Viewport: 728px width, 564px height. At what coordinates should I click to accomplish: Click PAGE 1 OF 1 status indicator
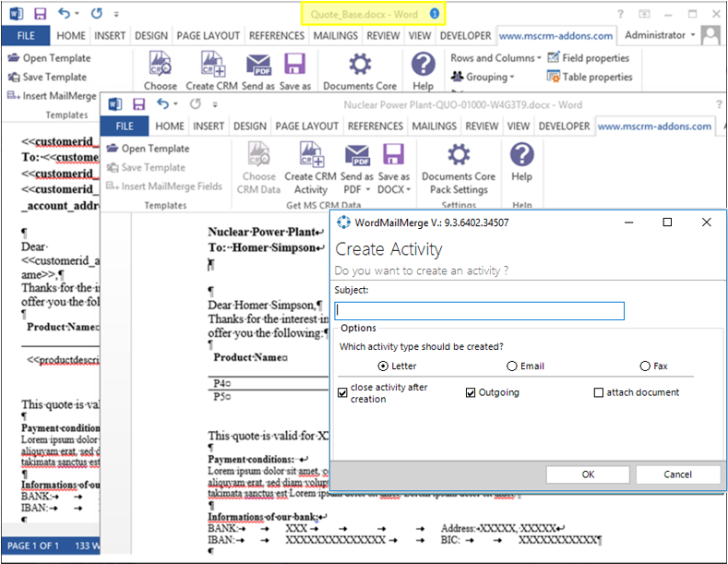(33, 546)
